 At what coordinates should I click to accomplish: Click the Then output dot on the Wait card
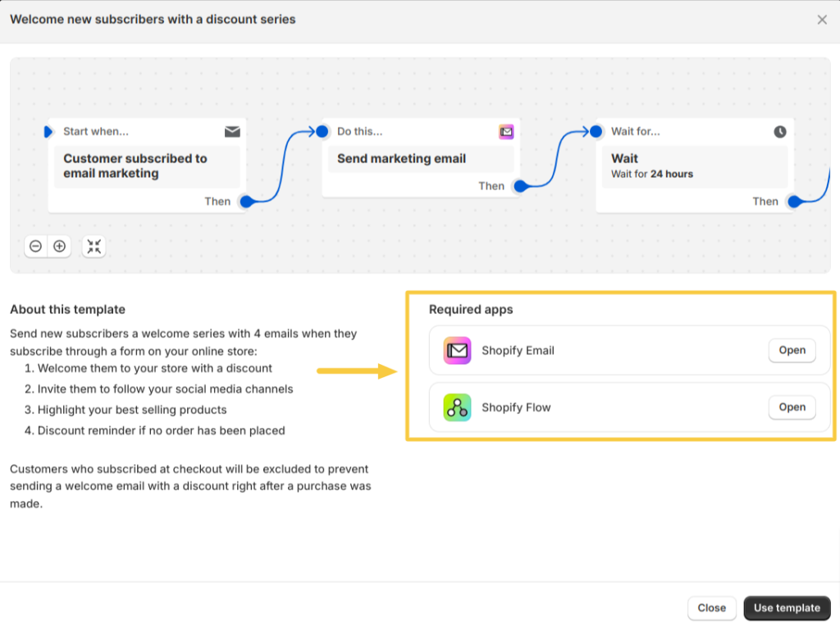click(x=794, y=202)
